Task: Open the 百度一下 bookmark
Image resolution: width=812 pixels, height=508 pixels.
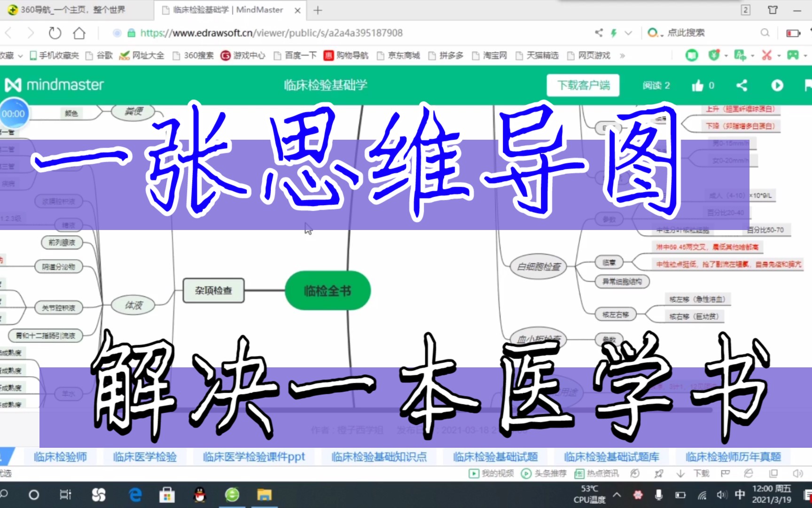Action: click(295, 56)
